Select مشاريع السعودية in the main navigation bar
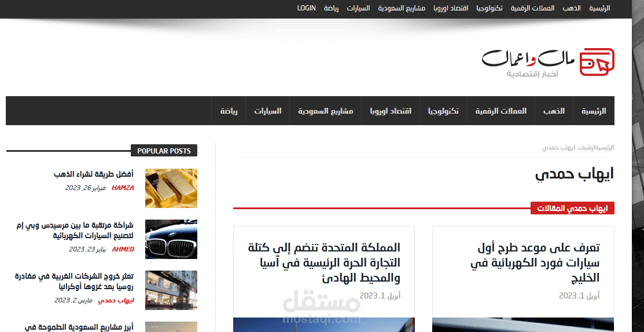Viewport: 644px width, 332px height. tap(326, 111)
